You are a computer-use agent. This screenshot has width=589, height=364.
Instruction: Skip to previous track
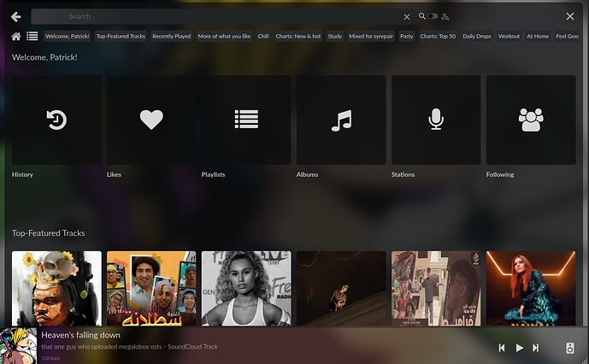pyautogui.click(x=502, y=348)
